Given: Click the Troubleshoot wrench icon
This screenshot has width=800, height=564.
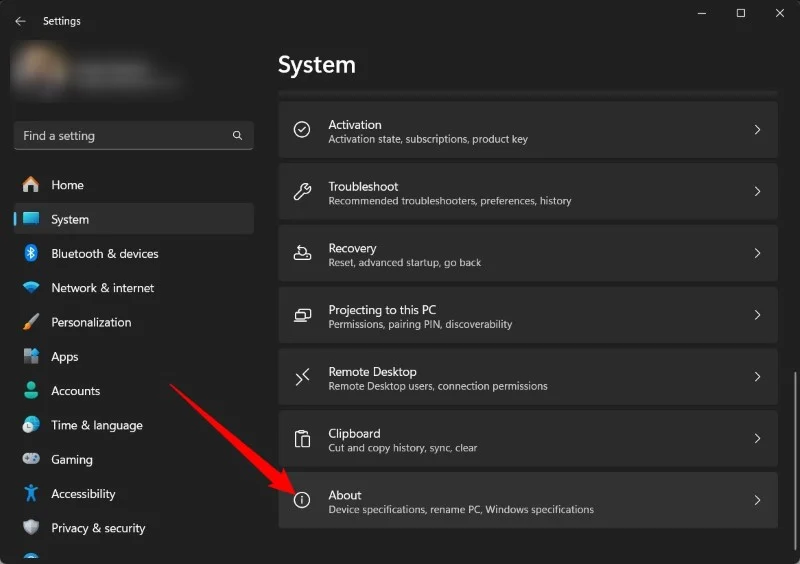Looking at the screenshot, I should click(302, 191).
